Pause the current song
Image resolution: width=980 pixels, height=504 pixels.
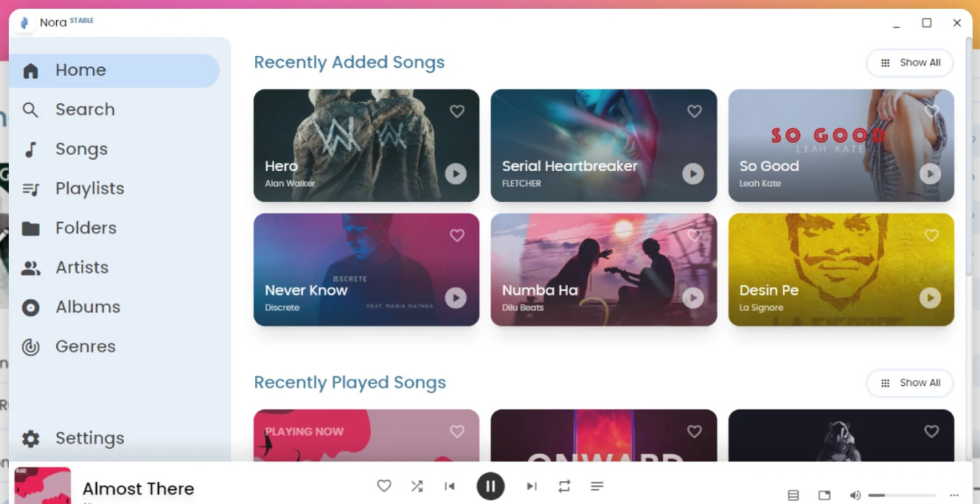pyautogui.click(x=490, y=486)
